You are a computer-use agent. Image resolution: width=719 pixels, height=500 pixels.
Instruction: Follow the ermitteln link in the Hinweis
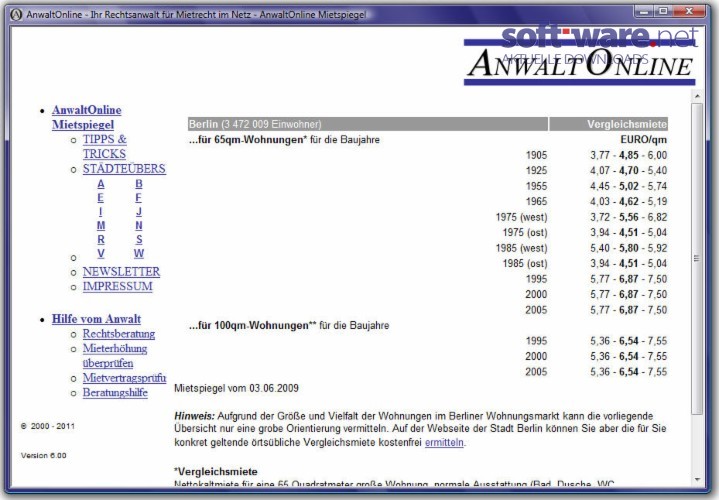click(444, 443)
